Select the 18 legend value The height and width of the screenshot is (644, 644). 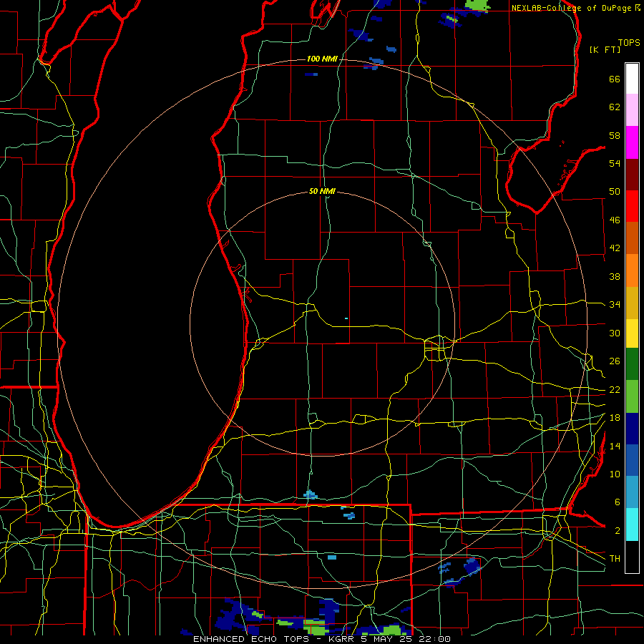[615, 418]
